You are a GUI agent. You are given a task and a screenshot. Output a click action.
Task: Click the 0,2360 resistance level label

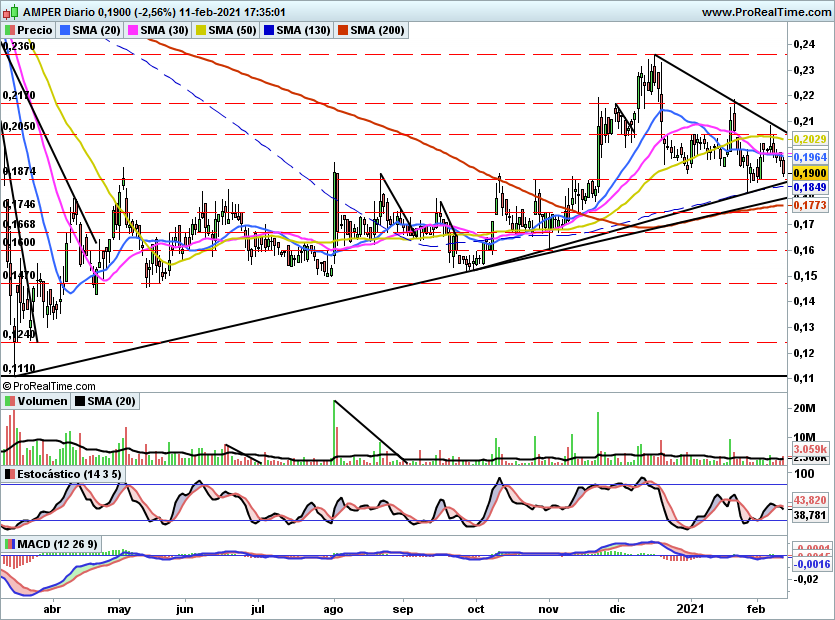(x=19, y=46)
